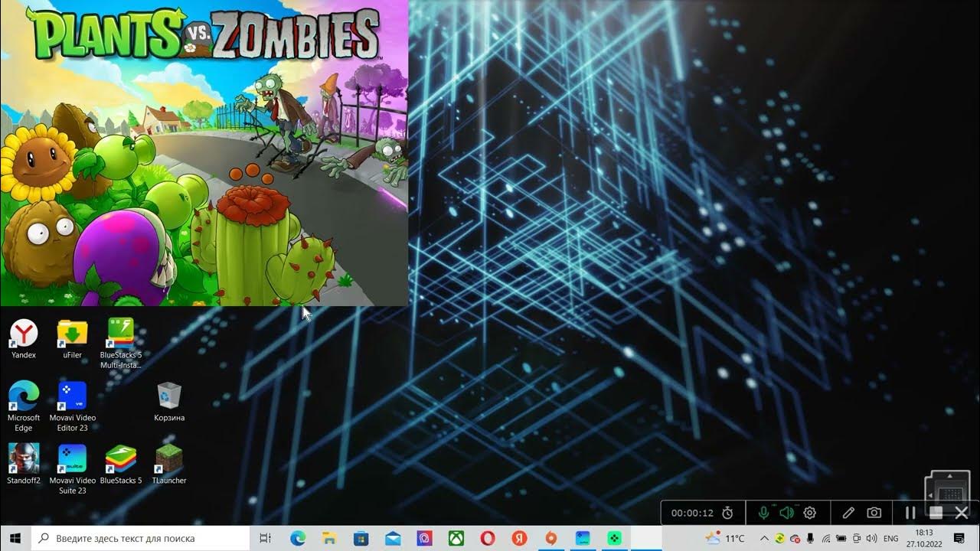The image size is (980, 551).
Task: Click the Plants vs. Zombies image
Action: [204, 153]
